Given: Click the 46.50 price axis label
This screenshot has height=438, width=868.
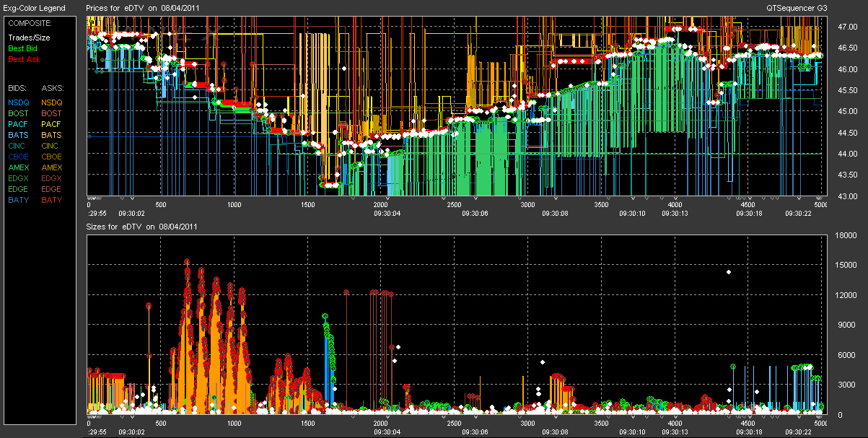Looking at the screenshot, I should point(846,48).
